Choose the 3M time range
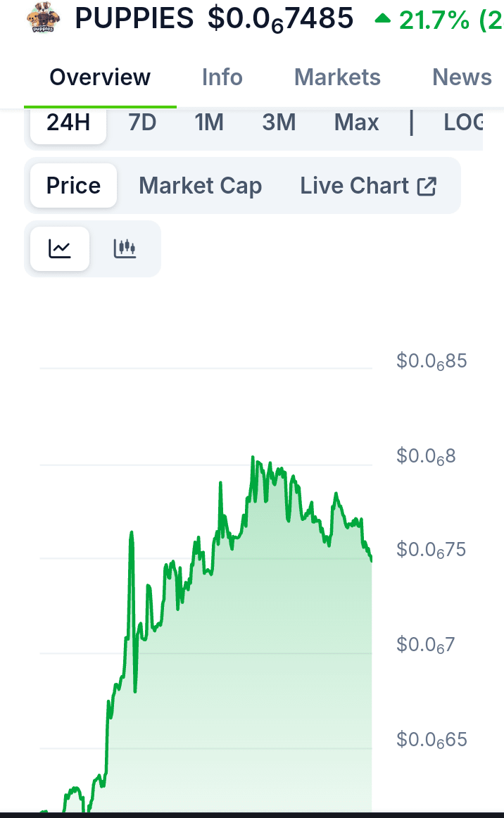 tap(279, 123)
